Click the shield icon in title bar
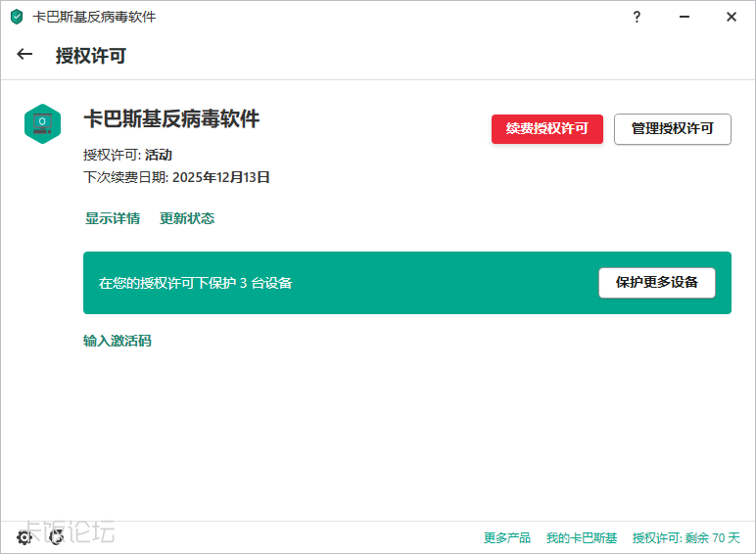756x554 pixels. pyautogui.click(x=17, y=17)
